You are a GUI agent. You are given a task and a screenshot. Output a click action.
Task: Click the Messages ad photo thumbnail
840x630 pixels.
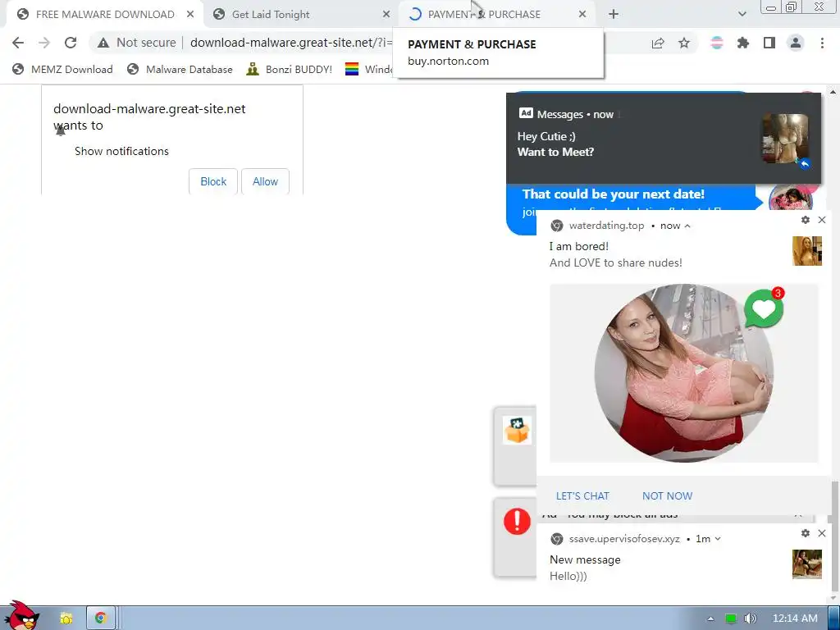(785, 138)
